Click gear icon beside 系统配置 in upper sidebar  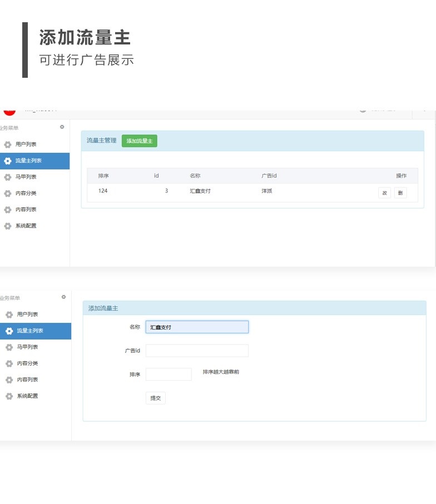(x=8, y=226)
